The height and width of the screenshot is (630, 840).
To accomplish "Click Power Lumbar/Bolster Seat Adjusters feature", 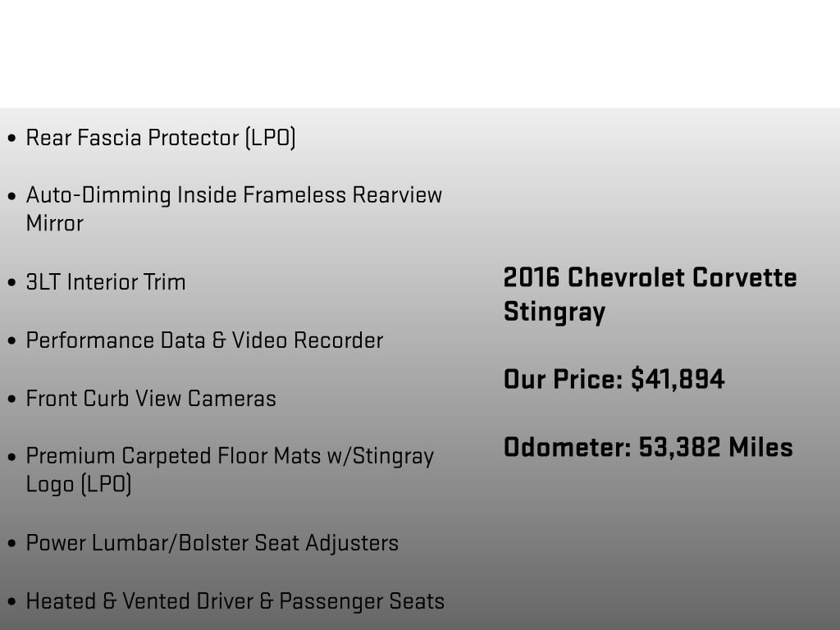I will pyautogui.click(x=212, y=543).
